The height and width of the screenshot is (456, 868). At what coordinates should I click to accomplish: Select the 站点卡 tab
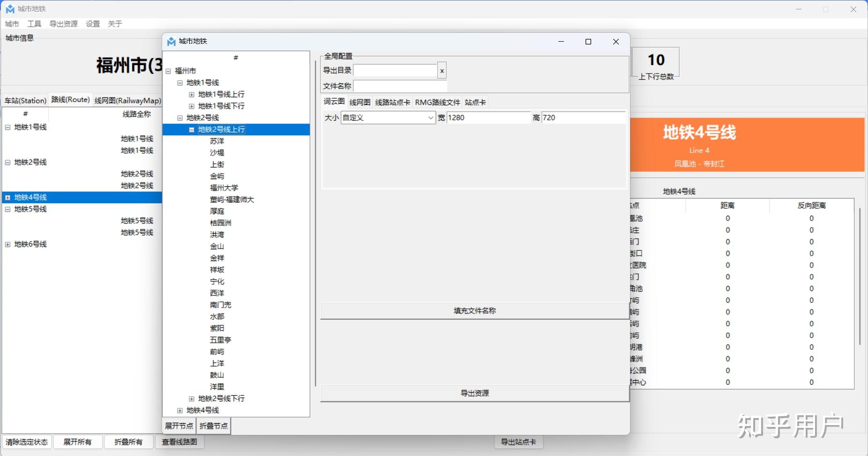point(475,102)
